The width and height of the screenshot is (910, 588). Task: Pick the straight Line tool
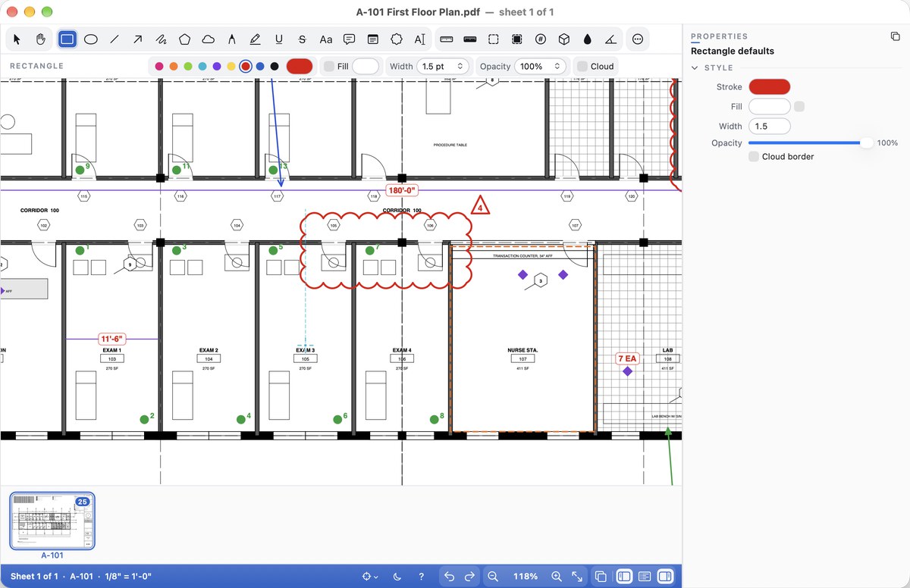tap(114, 39)
